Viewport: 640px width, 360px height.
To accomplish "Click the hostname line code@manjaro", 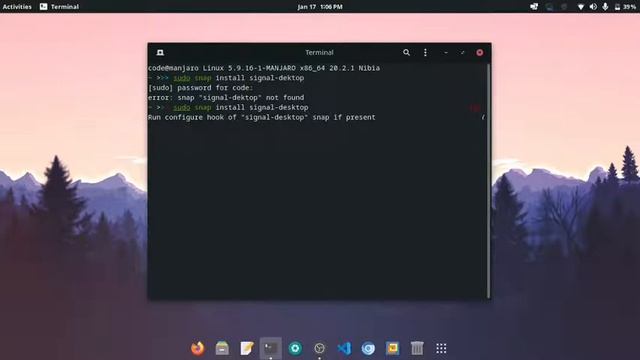I will [264, 68].
